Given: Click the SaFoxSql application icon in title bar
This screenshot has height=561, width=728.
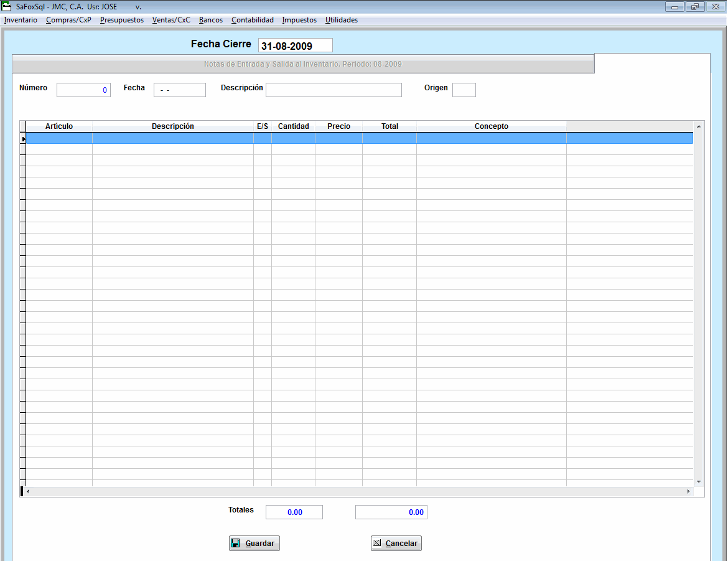Looking at the screenshot, I should pos(7,7).
